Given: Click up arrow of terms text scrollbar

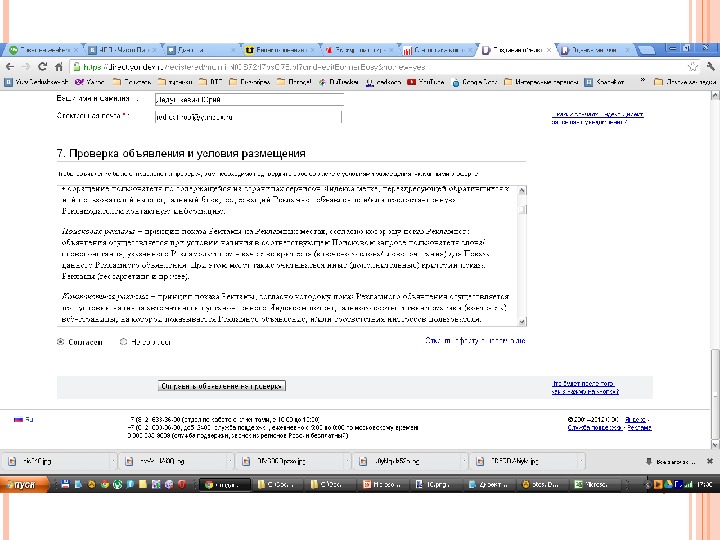Looking at the screenshot, I should (x=522, y=191).
